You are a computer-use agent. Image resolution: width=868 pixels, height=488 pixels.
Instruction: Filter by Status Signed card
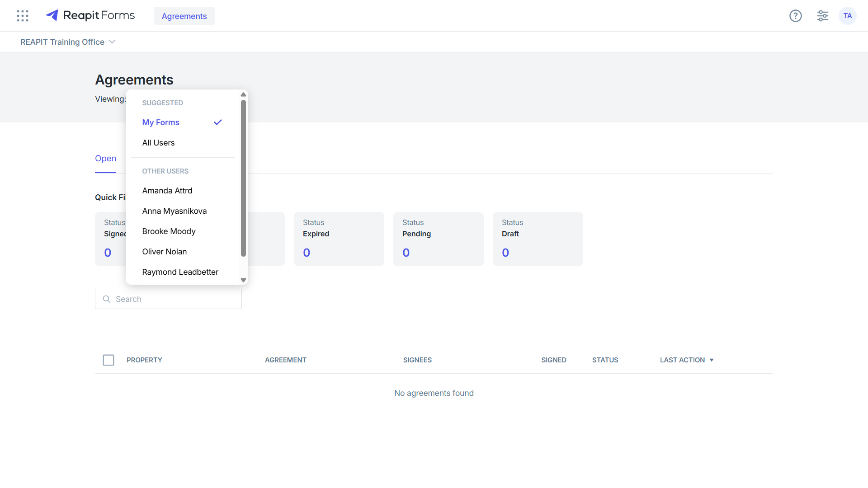pos(111,239)
